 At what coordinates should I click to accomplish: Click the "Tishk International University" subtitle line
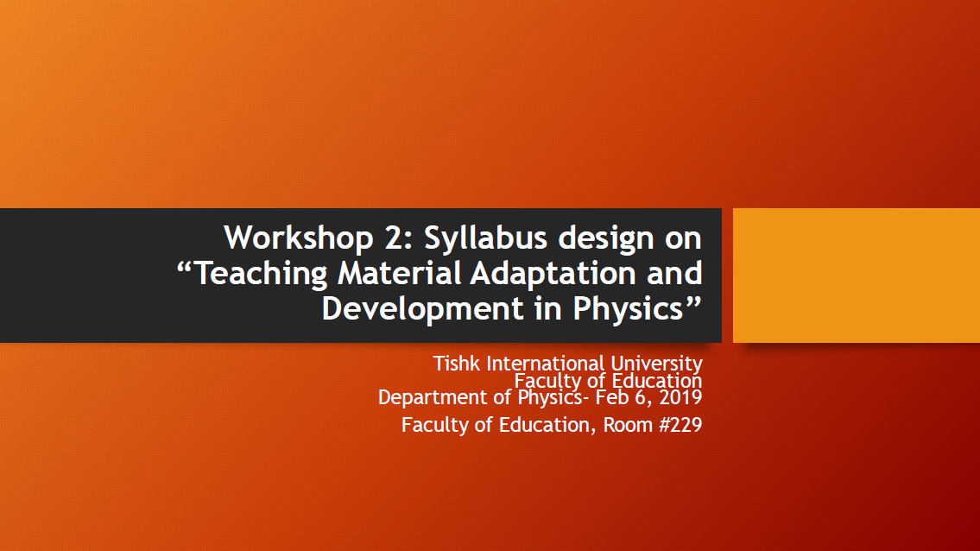567,364
